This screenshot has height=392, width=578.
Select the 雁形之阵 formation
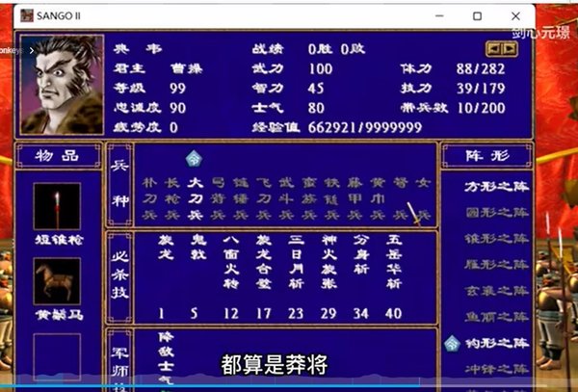(x=496, y=265)
